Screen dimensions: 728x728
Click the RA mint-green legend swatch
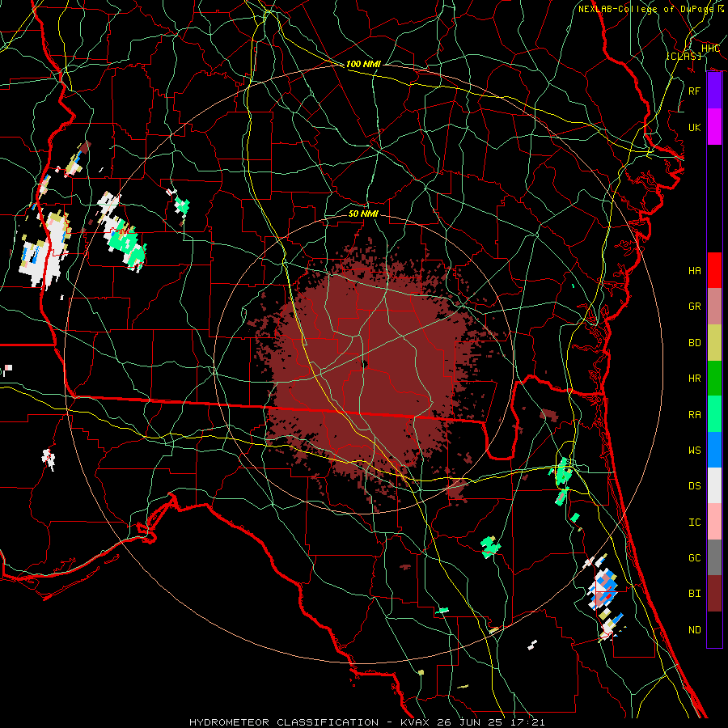(x=714, y=414)
